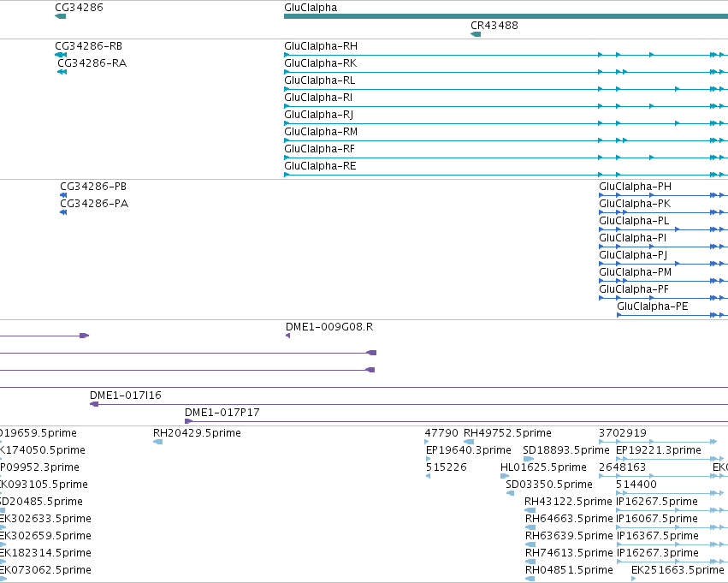The width and height of the screenshot is (728, 583).
Task: Select the 47790 feature label
Action: (x=441, y=433)
